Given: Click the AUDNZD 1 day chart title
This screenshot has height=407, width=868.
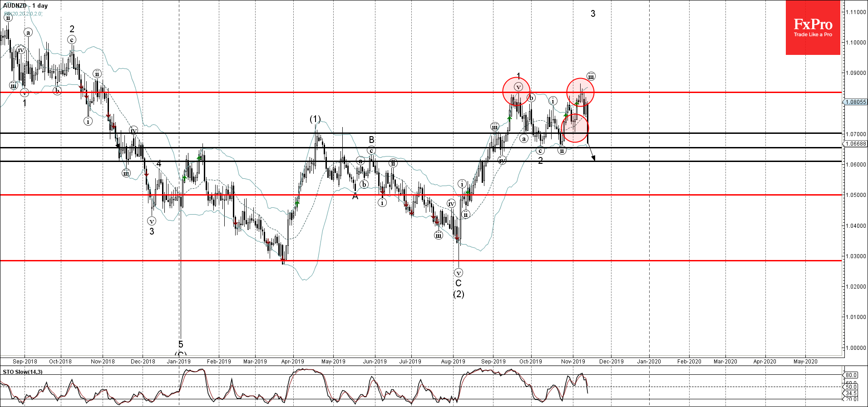Looking at the screenshot, I should [25, 5].
